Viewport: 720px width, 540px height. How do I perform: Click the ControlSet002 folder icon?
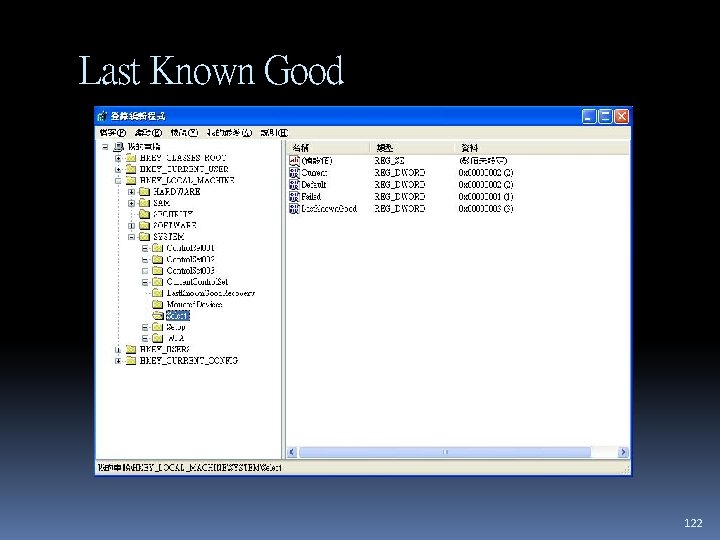click(x=158, y=259)
